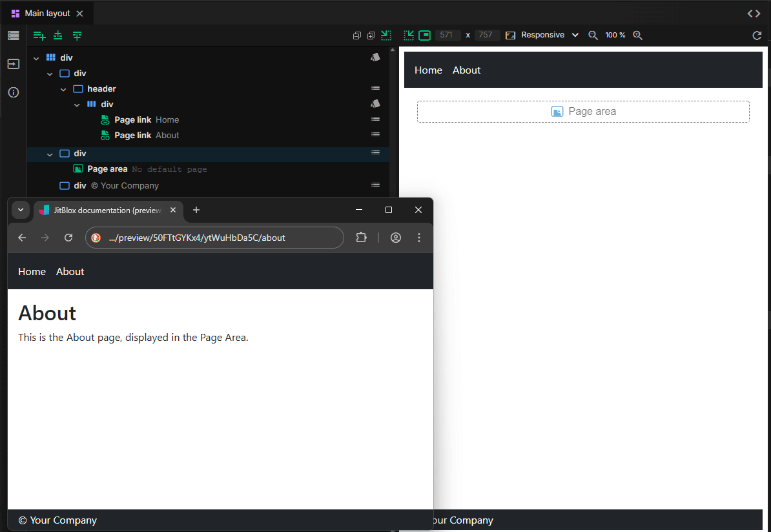771x532 pixels.
Task: Click the 100 % zoom level text
Action: pos(615,35)
